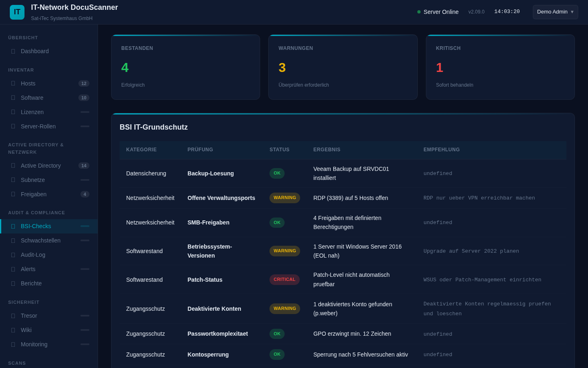This screenshot has width=588, height=368.
Task: Click the WARNING badge for Offene Verwaltungsports
Action: coord(285,198)
